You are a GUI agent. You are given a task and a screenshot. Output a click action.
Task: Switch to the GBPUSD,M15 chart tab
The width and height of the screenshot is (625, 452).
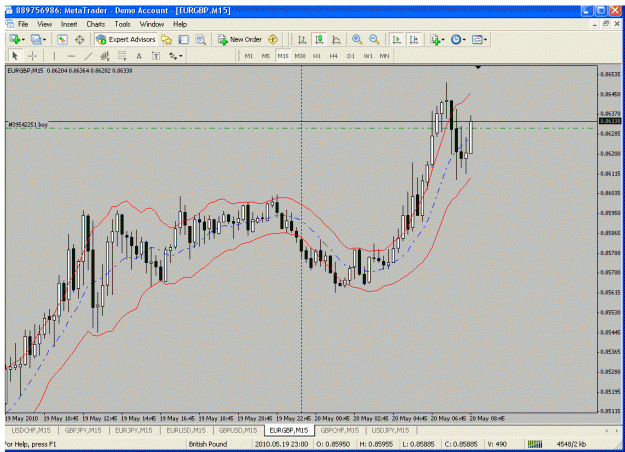[238, 430]
